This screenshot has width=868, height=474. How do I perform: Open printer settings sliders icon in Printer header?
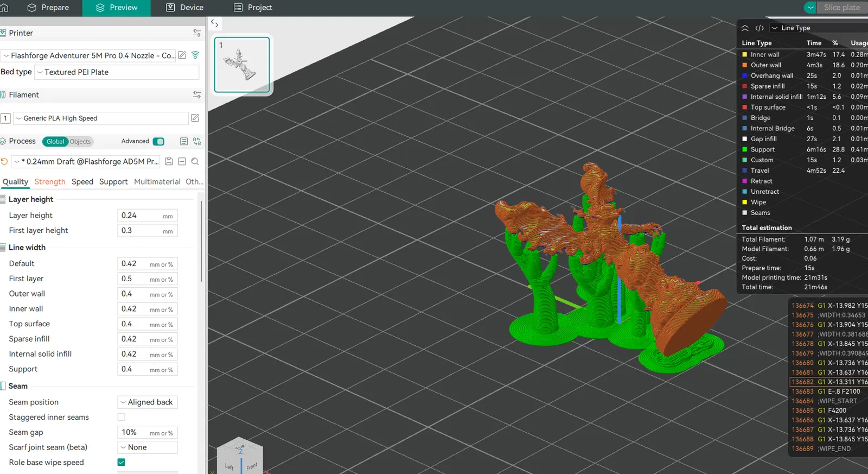(197, 33)
